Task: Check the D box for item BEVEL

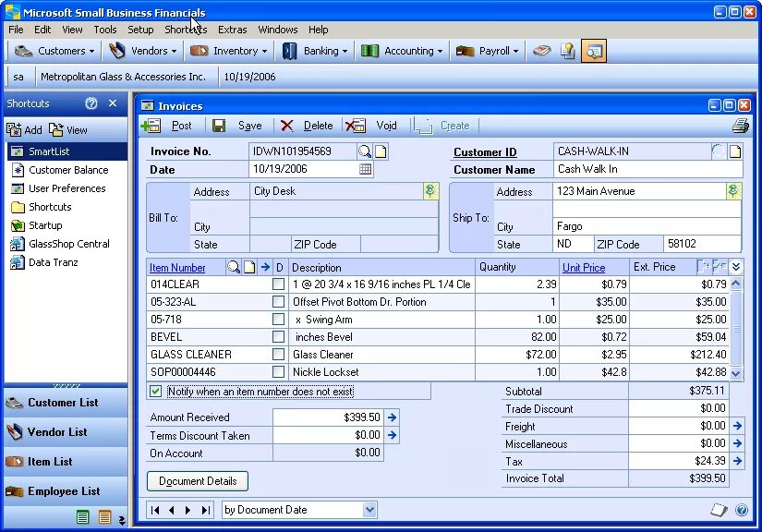Action: point(278,337)
